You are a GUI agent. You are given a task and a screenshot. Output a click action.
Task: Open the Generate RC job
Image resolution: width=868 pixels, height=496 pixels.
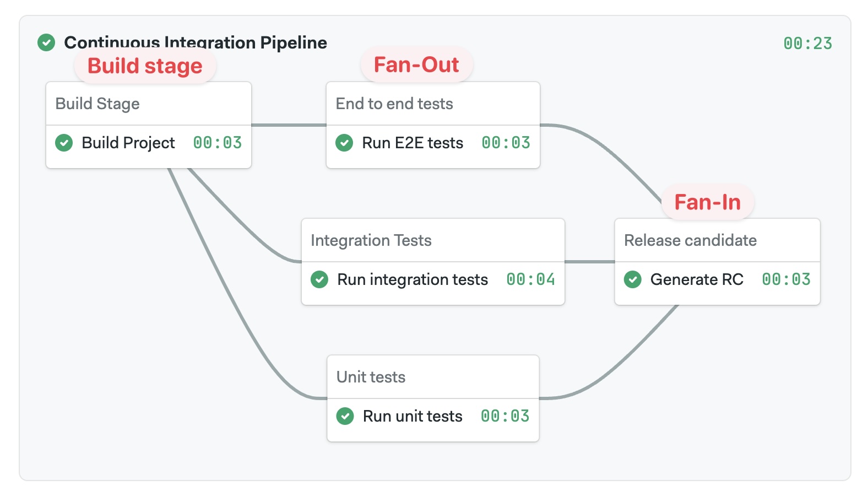tap(697, 279)
